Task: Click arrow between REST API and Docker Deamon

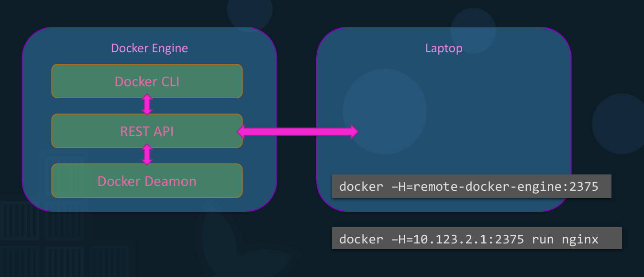Action: coord(147,155)
